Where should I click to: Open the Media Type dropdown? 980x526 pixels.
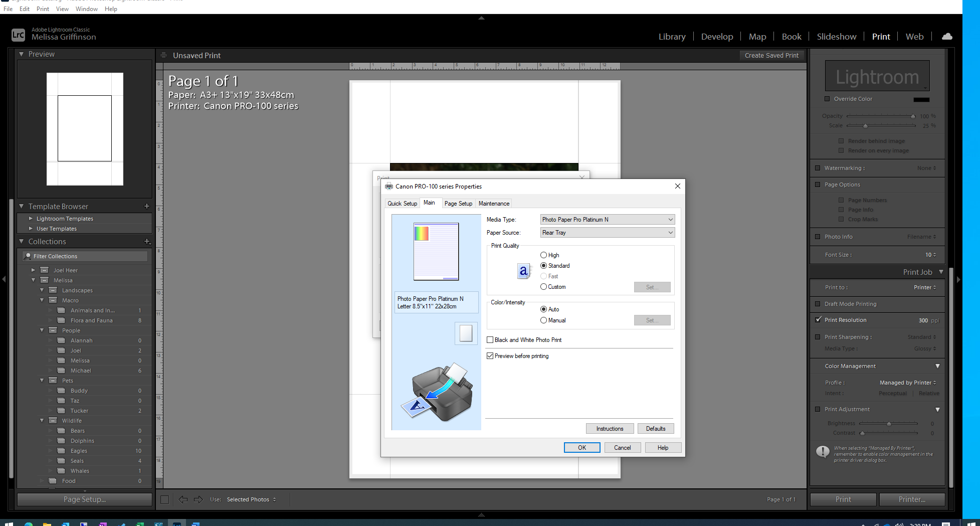(608, 220)
